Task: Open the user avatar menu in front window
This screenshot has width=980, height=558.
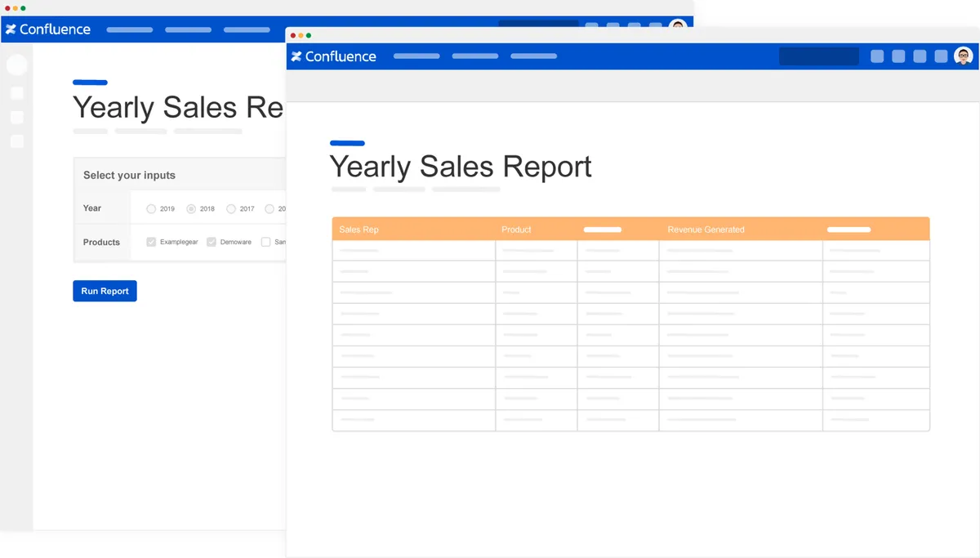Action: [964, 56]
